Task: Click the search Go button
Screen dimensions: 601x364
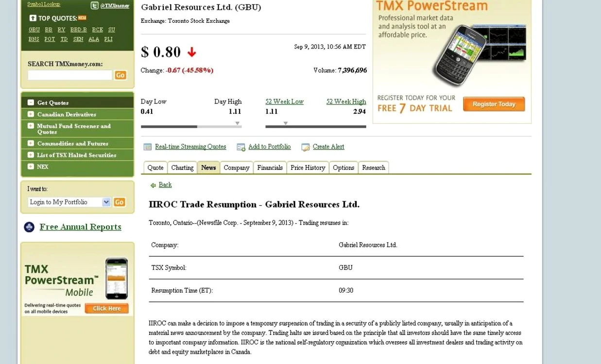Action: pyautogui.click(x=120, y=75)
